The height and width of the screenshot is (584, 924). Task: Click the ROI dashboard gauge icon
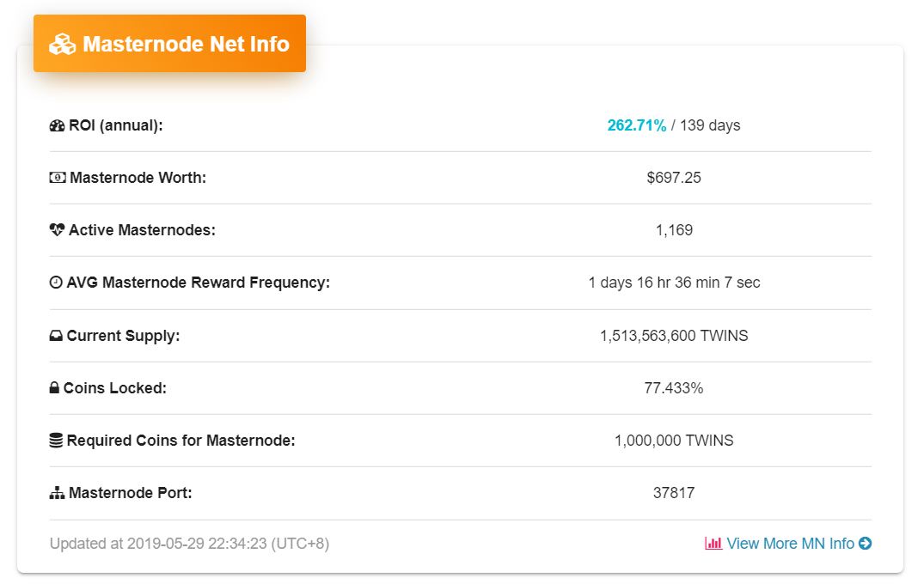(57, 125)
